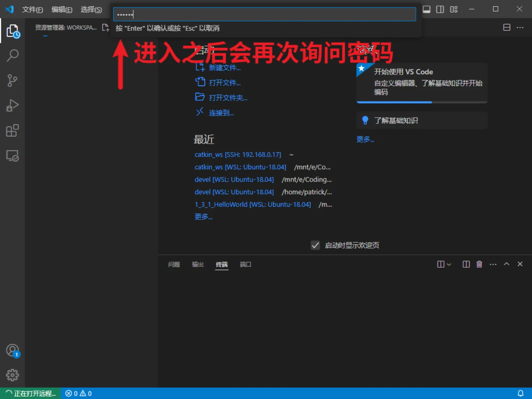Open the 文件 menu
This screenshot has height=399, width=532.
32,10
